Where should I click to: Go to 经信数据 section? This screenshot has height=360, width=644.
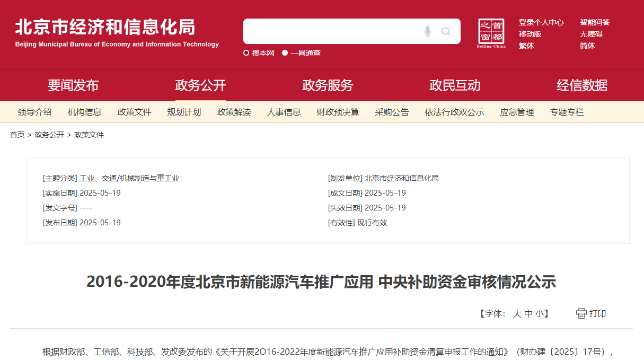582,85
